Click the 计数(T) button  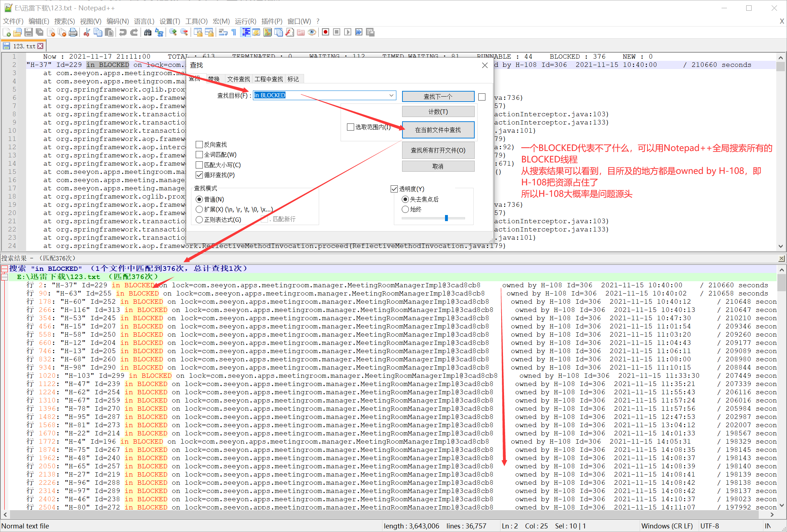(438, 112)
